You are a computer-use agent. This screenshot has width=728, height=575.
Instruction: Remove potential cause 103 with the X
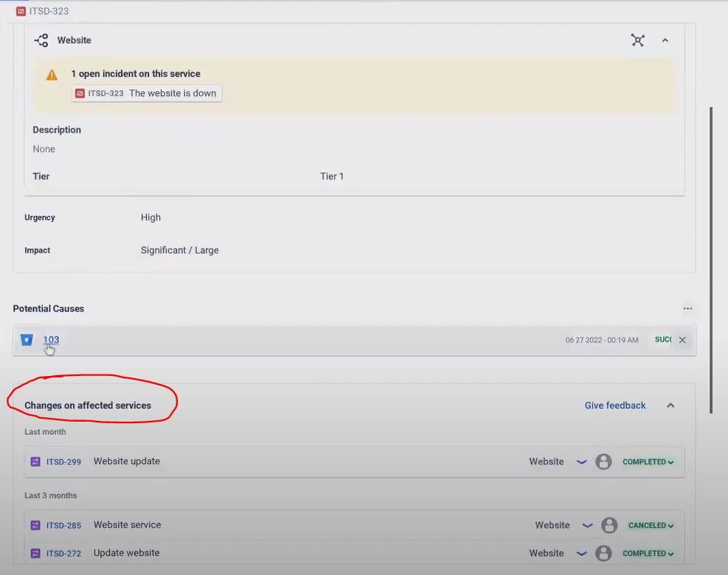tap(682, 340)
